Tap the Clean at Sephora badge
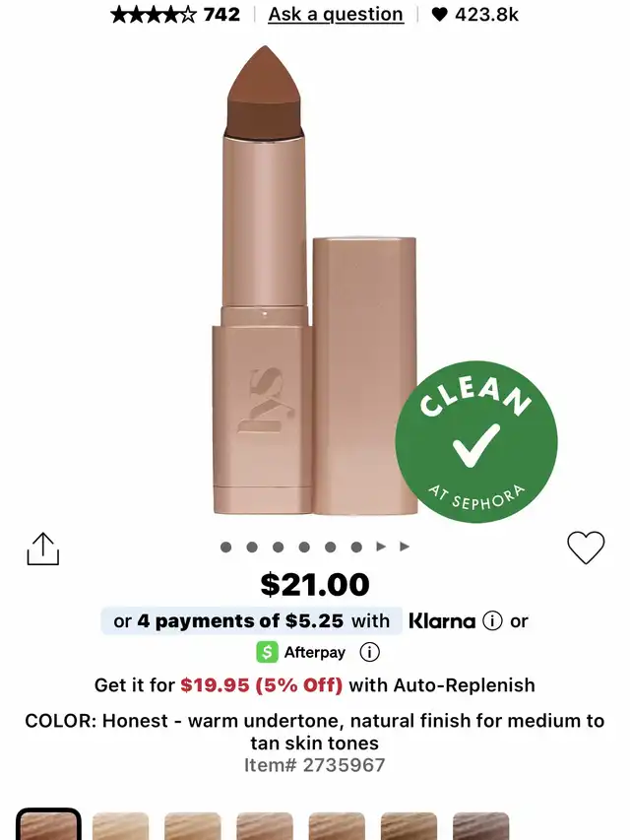The image size is (630, 840). (476, 441)
